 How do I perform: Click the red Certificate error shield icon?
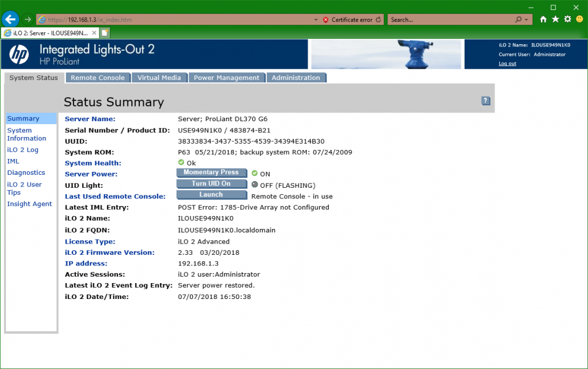coord(326,20)
